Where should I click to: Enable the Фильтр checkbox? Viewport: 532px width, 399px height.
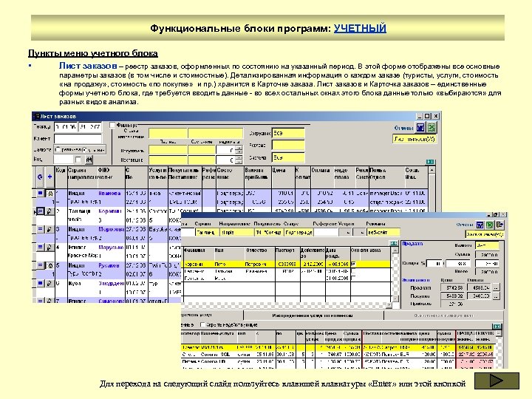112,125
